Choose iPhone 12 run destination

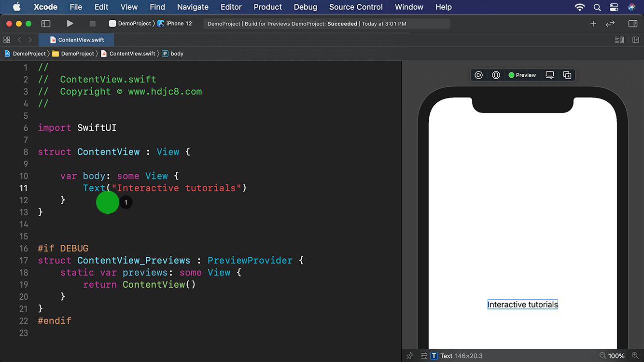175,24
